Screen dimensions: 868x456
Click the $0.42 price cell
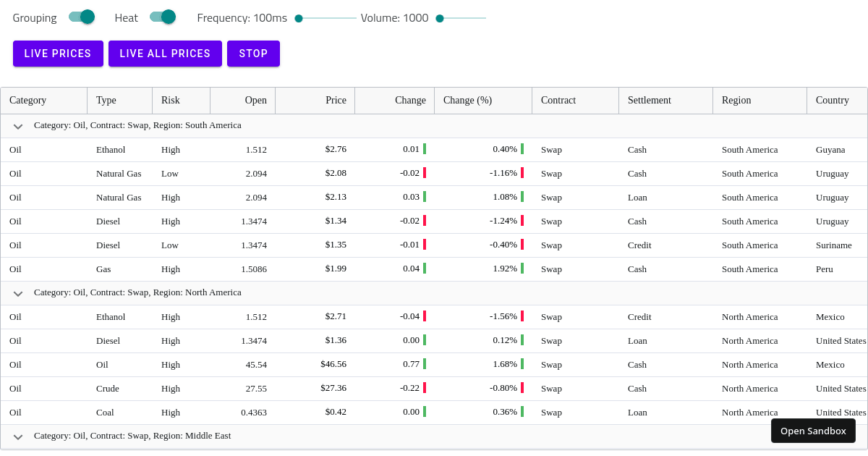click(x=315, y=413)
